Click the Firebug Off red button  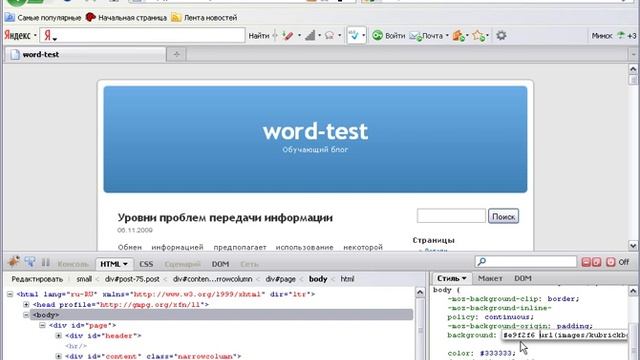pyautogui.click(x=611, y=262)
